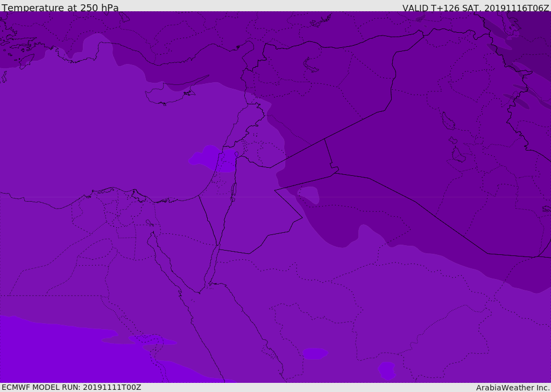Click the ECMWF MODEL RUN text

tap(71, 387)
